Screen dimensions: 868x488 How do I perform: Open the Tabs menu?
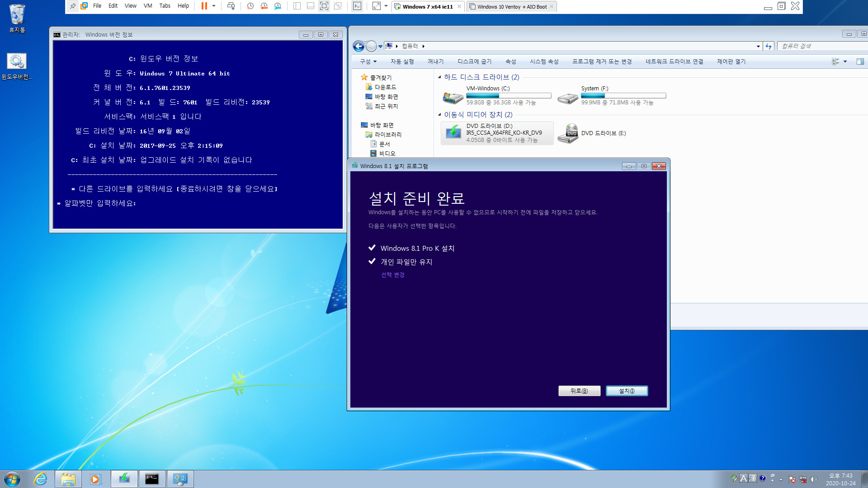[165, 6]
